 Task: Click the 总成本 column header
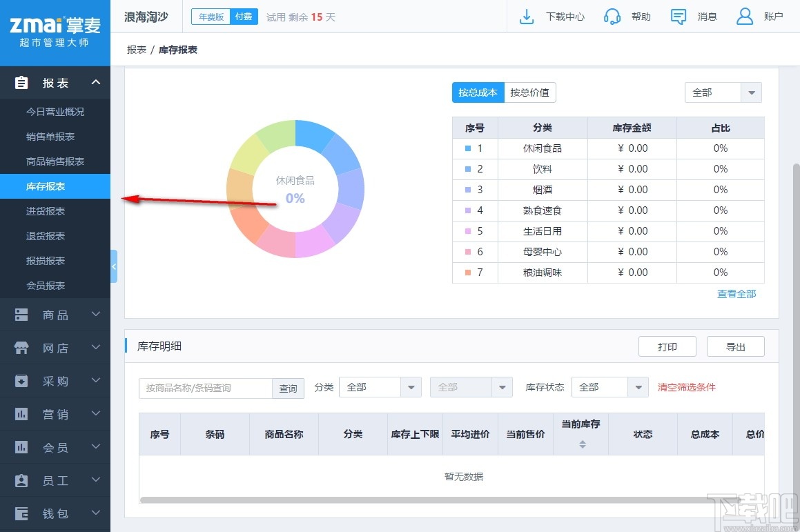[x=705, y=434]
